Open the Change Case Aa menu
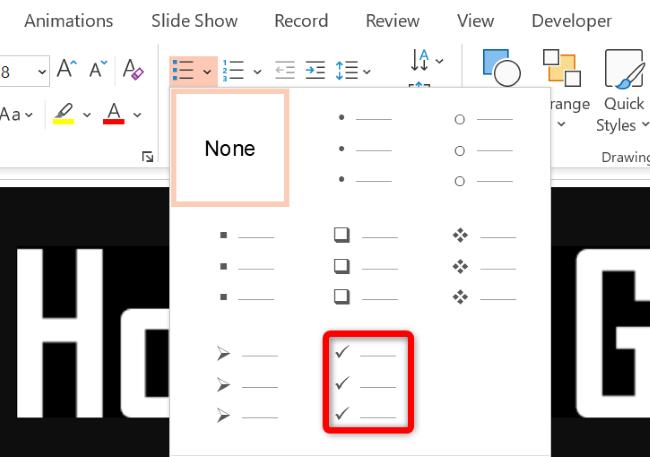The image size is (650, 457). pos(16,114)
